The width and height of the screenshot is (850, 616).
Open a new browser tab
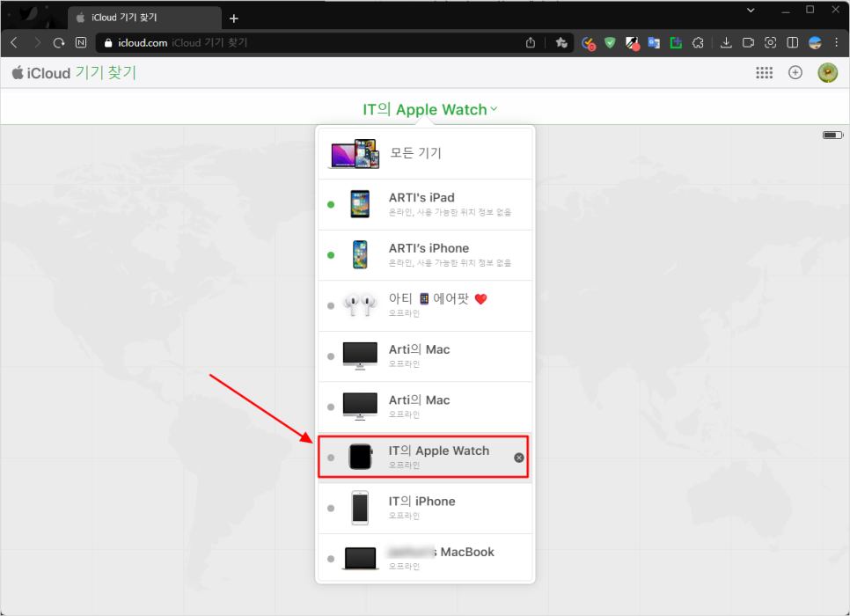[234, 18]
